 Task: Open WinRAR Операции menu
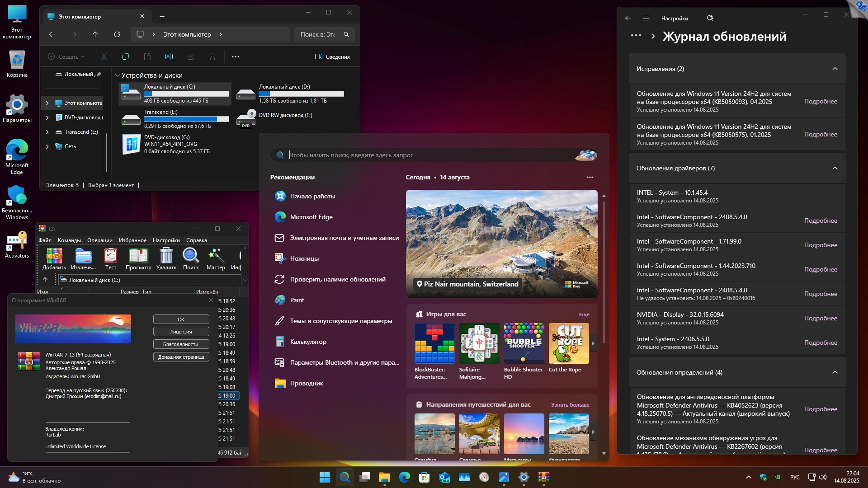pyautogui.click(x=99, y=240)
